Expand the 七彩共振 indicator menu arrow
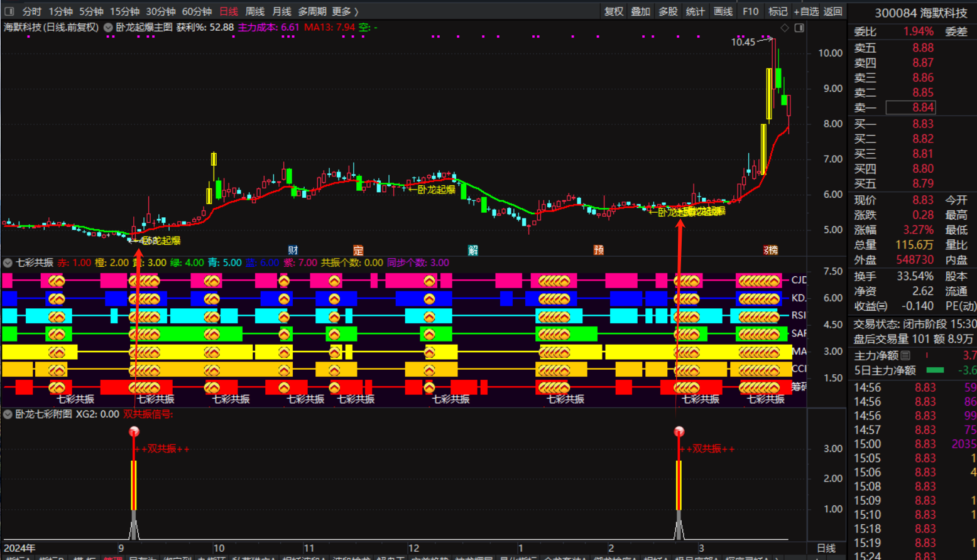Screen dimensions: 977x560 pos(8,263)
